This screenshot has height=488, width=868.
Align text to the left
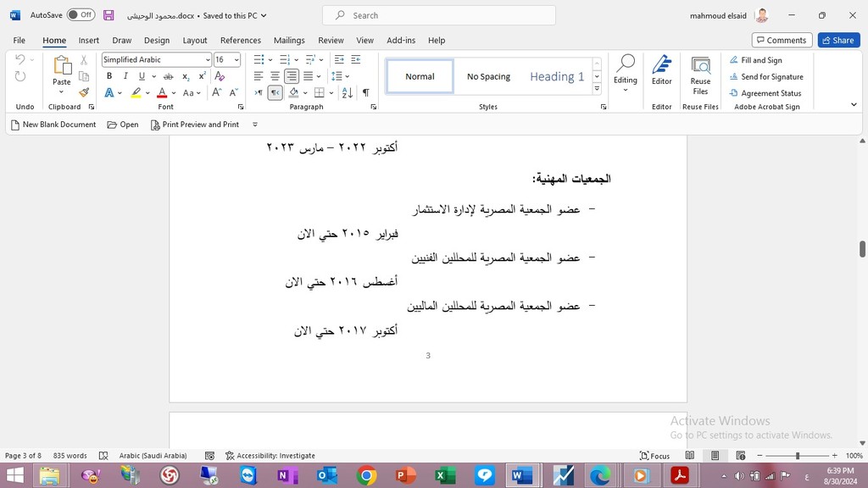[259, 76]
